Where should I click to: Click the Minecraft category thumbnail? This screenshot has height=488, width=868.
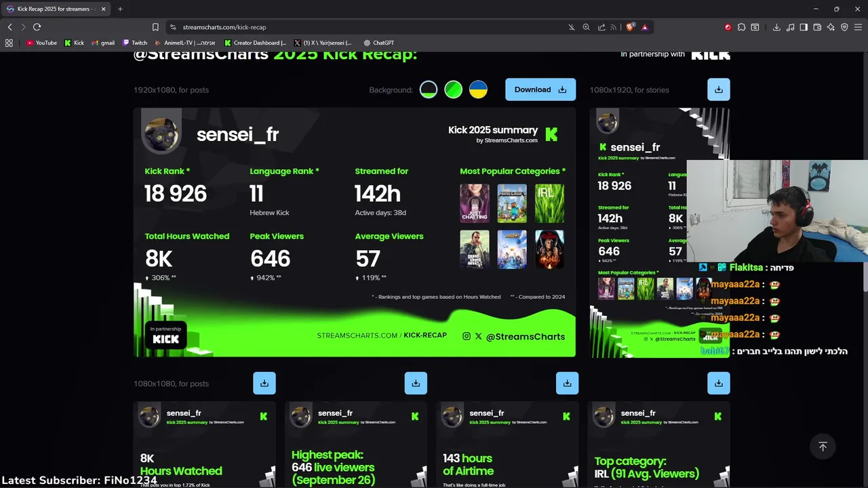(512, 203)
